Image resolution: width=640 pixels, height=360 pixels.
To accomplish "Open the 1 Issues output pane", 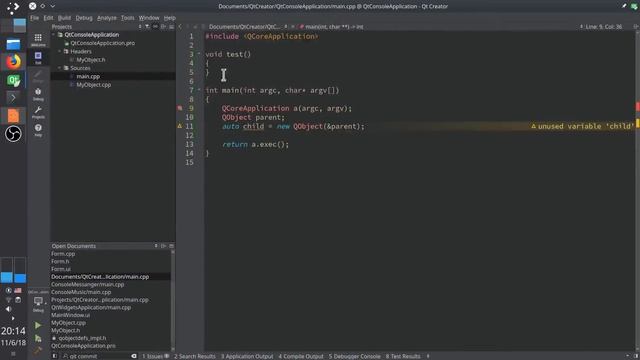I will click(x=156, y=356).
